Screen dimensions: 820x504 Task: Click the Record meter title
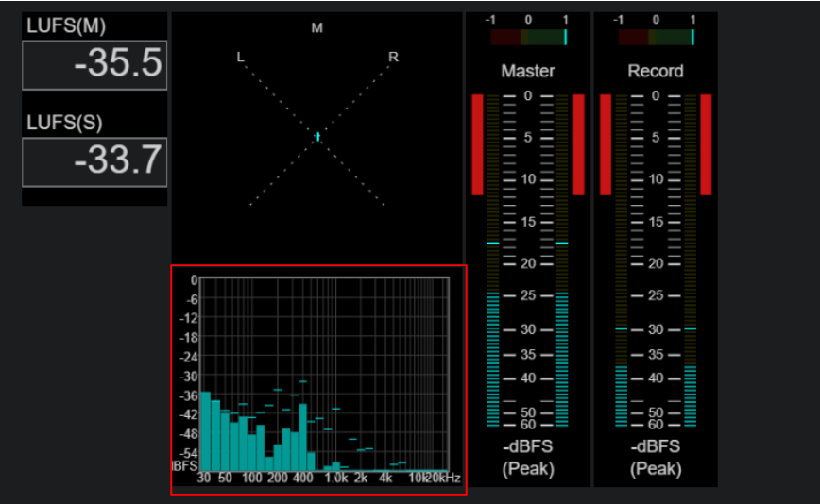pyautogui.click(x=656, y=71)
